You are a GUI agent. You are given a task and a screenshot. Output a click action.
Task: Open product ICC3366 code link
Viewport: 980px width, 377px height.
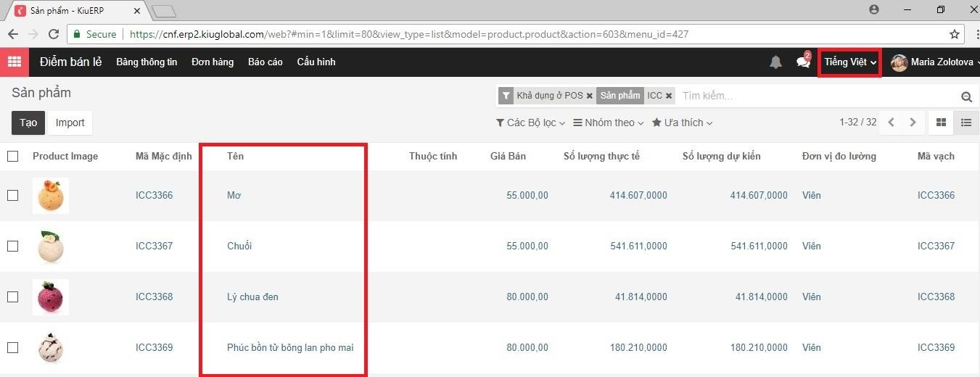[154, 195]
